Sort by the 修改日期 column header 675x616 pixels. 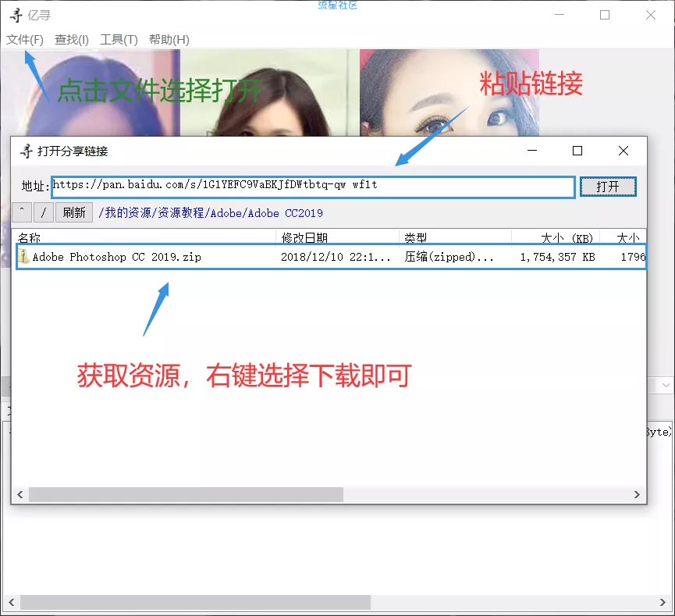337,238
